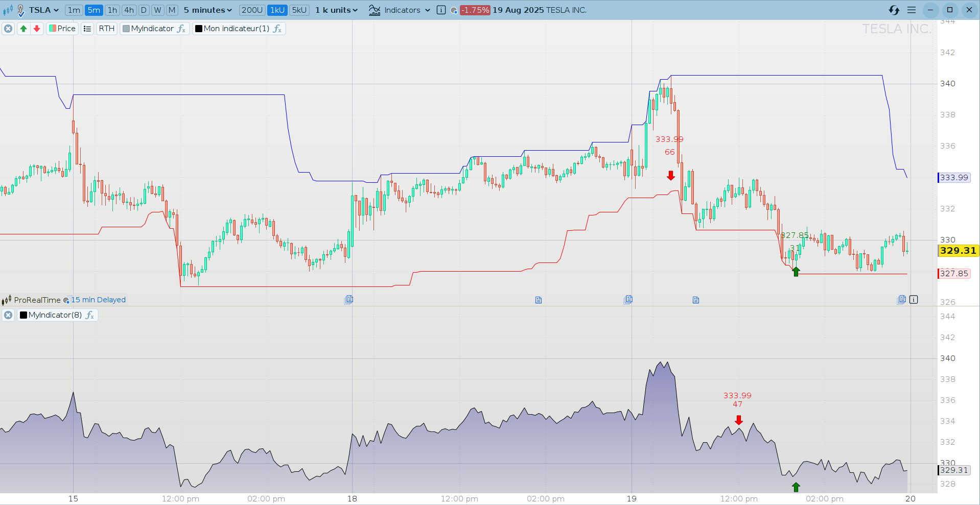Click the delayed data icon beside ProRealTime
Viewport: 980px width, 505px height.
pos(66,300)
